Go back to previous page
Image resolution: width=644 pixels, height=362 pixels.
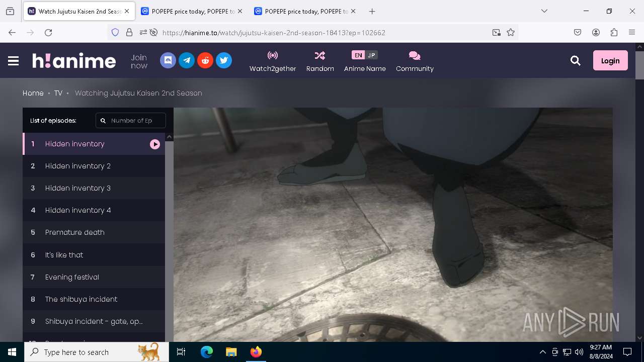click(12, 32)
